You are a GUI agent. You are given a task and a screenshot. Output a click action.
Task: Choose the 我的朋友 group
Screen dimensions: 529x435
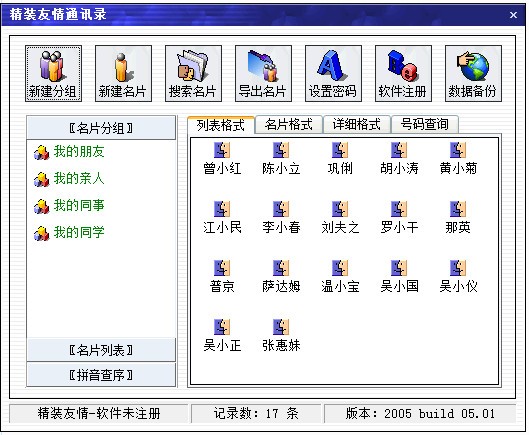(x=69, y=152)
